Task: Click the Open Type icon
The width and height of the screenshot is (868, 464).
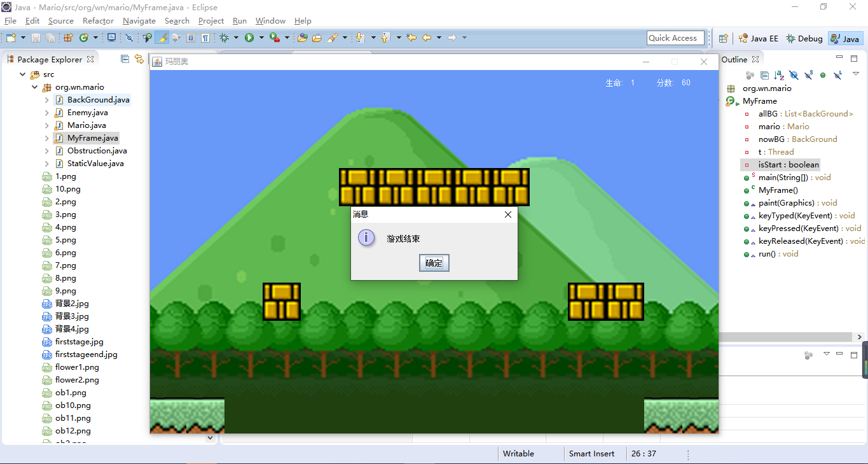Action: click(147, 38)
